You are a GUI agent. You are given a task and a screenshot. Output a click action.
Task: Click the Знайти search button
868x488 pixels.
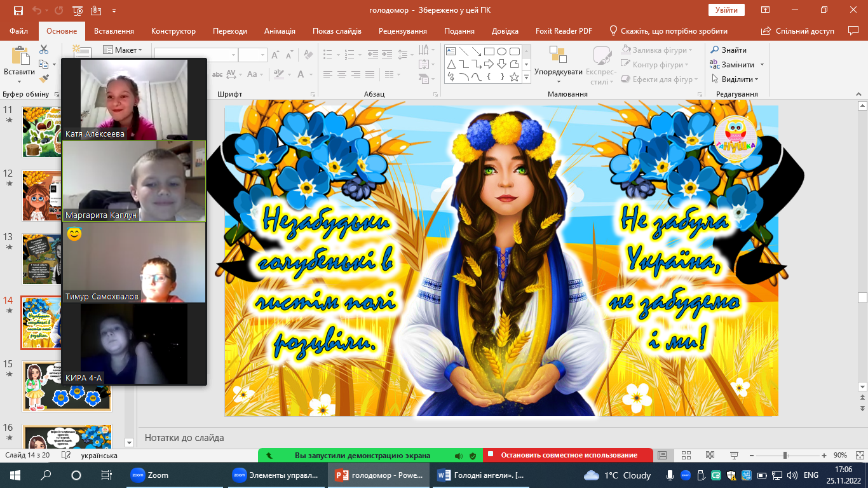click(x=728, y=50)
